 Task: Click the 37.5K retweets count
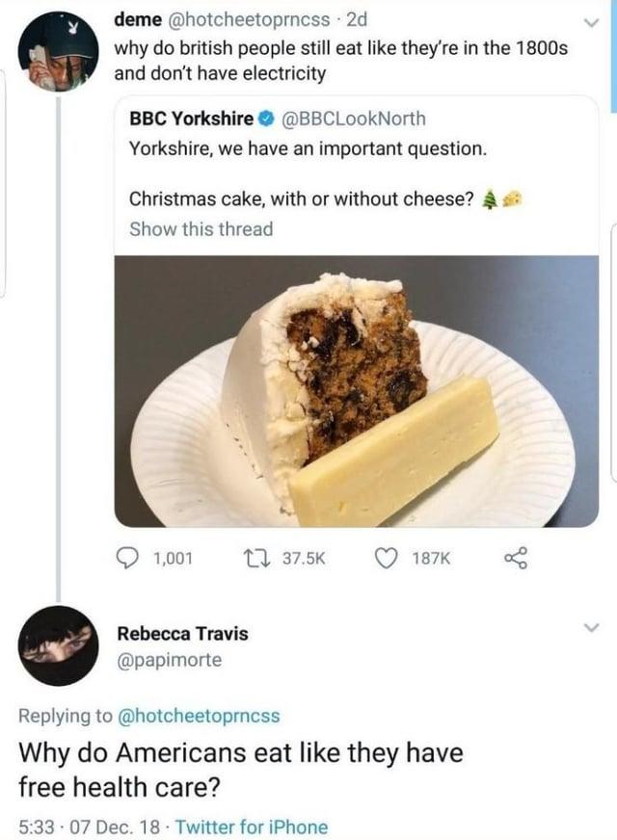click(302, 556)
